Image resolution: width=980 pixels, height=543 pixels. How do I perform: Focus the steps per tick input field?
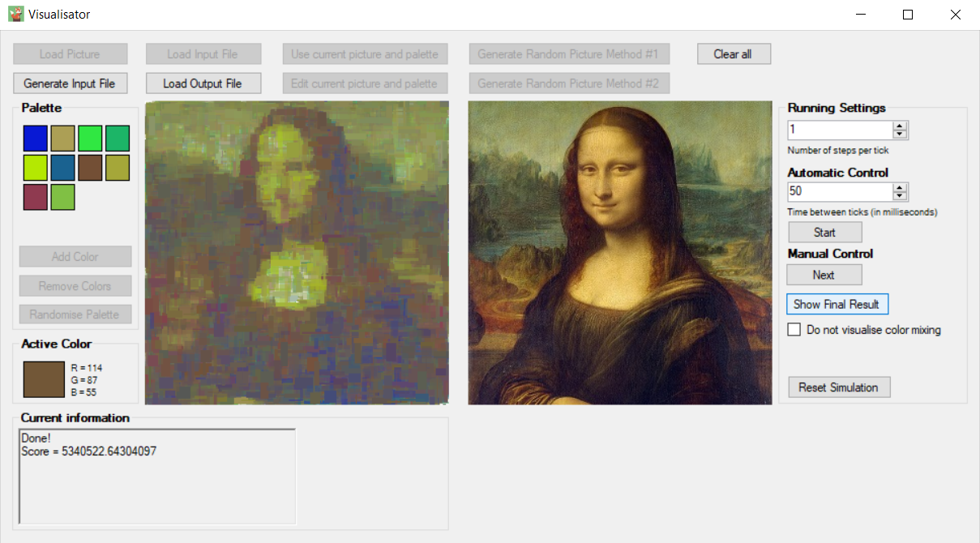[x=840, y=130]
